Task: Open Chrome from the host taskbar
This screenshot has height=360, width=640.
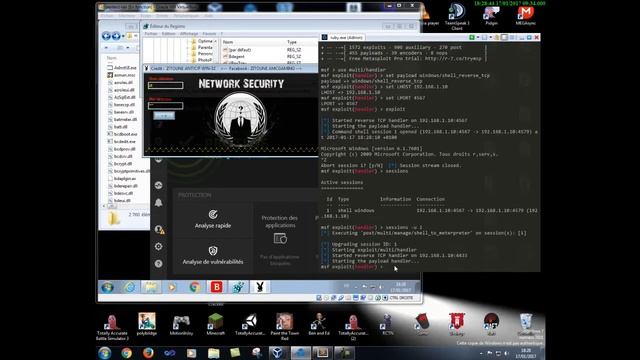Action: coord(127,353)
